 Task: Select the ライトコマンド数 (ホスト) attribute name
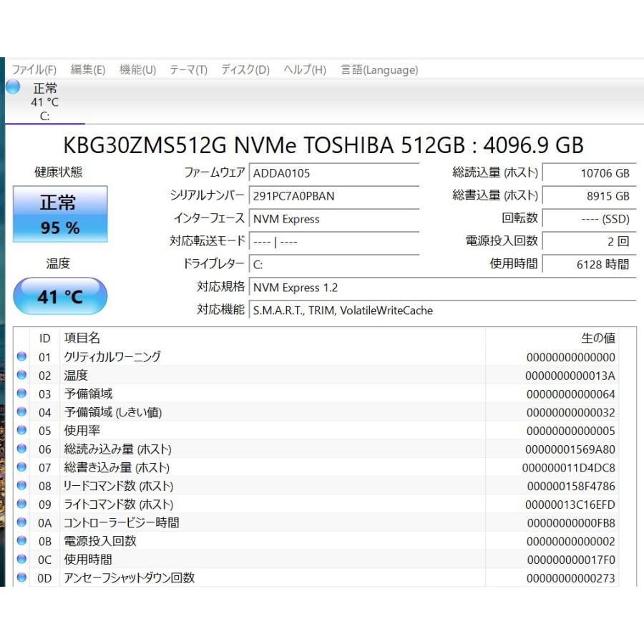click(118, 504)
